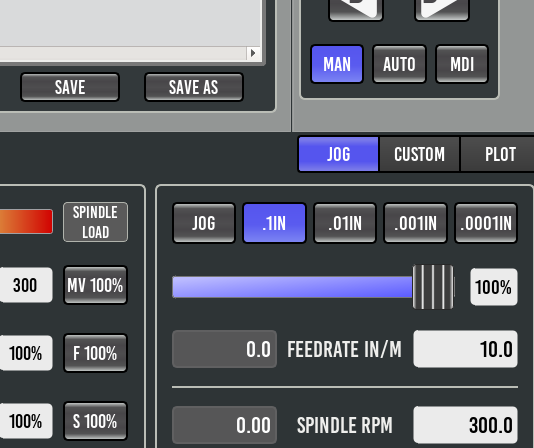Select the .0001IN jog increment
The width and height of the screenshot is (534, 448).
[x=486, y=223]
